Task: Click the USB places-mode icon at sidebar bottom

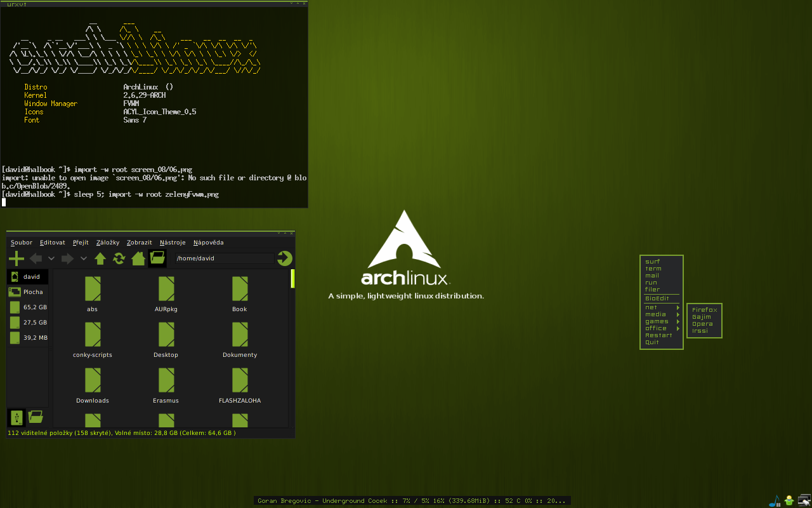Action: pyautogui.click(x=16, y=417)
